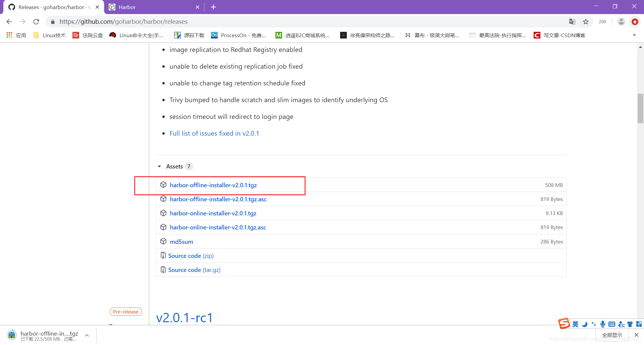Download Source code (tar.gz)

[194, 270]
